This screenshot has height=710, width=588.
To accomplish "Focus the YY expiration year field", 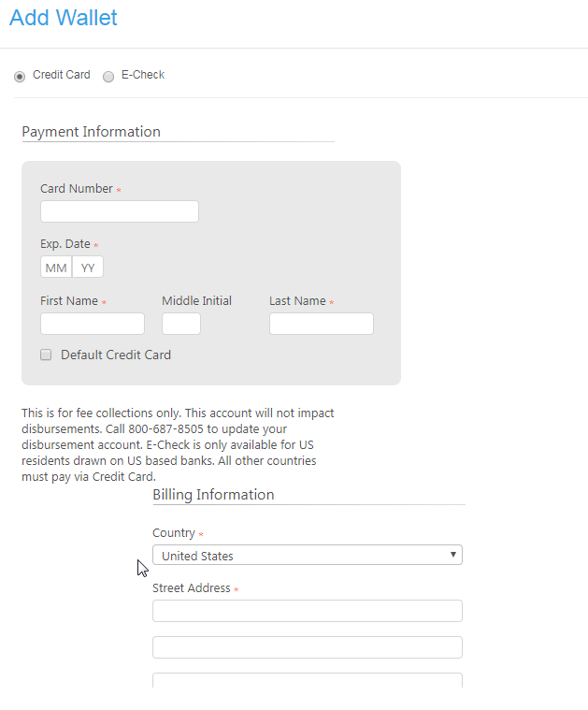I will [x=88, y=268].
